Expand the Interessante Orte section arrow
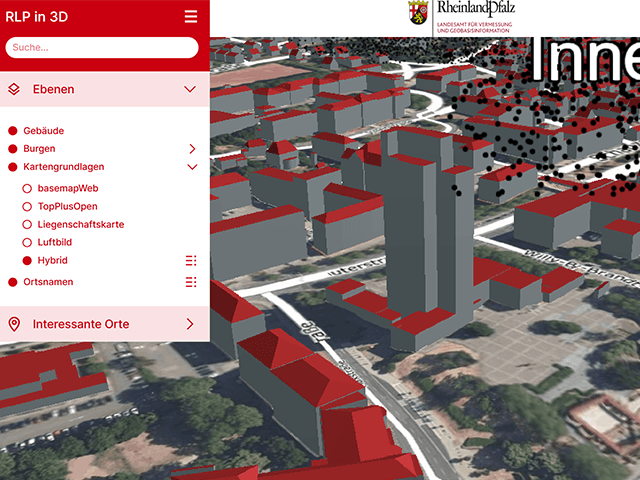The height and width of the screenshot is (480, 640). point(190,324)
